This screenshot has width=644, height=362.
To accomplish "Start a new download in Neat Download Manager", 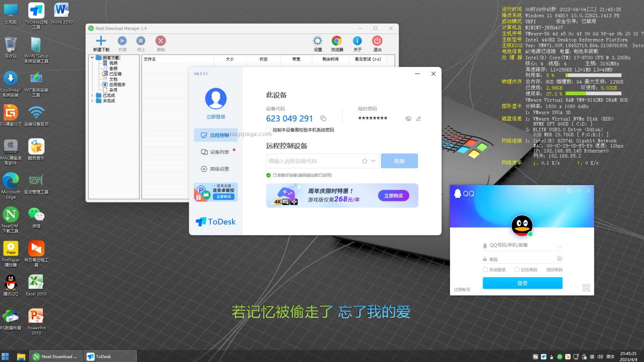I will point(101,41).
